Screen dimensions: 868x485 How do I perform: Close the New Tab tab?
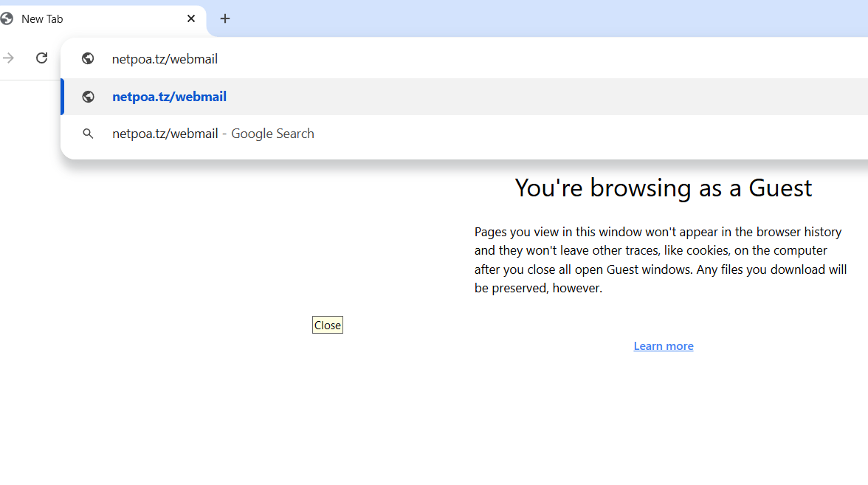pos(191,18)
